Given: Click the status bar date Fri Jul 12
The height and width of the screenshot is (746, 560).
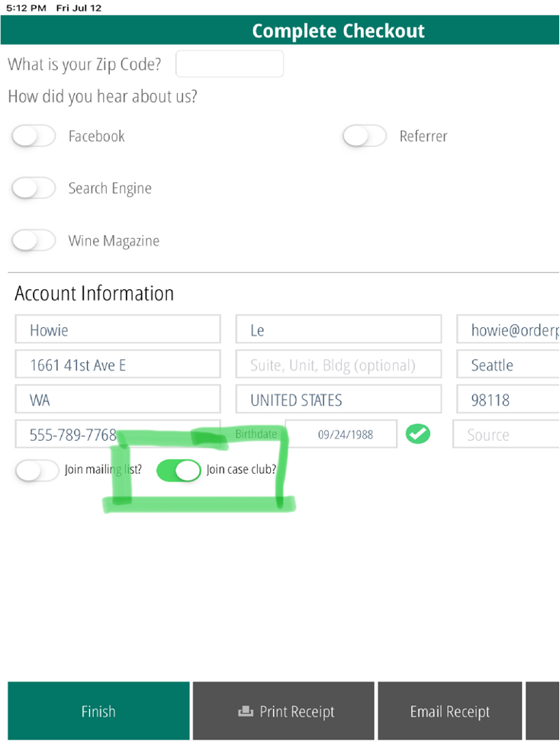Looking at the screenshot, I should click(x=79, y=8).
